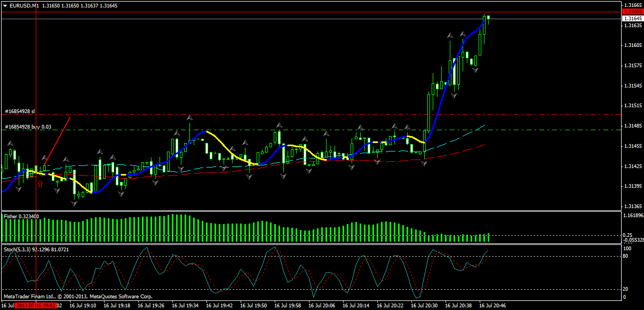
Task: Click the 1.161896 Fisher scale value
Action: click(633, 216)
